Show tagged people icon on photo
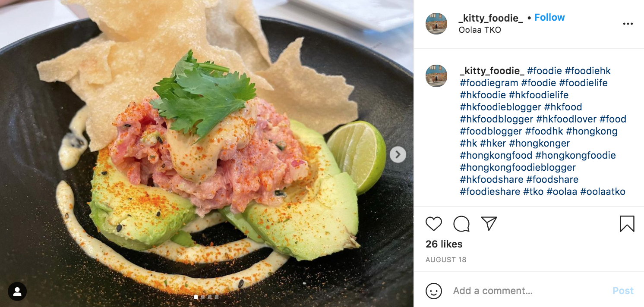The width and height of the screenshot is (644, 307). tap(17, 291)
